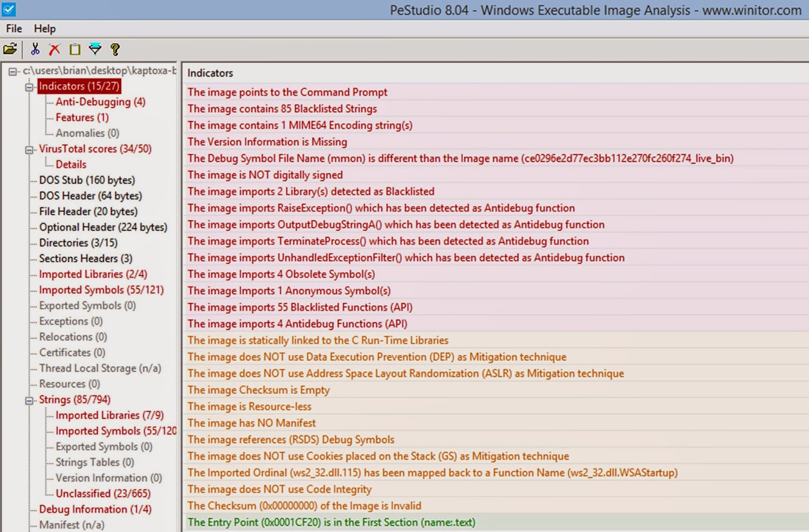
Task: Select Details under VirusTotal scores
Action: click(x=71, y=164)
